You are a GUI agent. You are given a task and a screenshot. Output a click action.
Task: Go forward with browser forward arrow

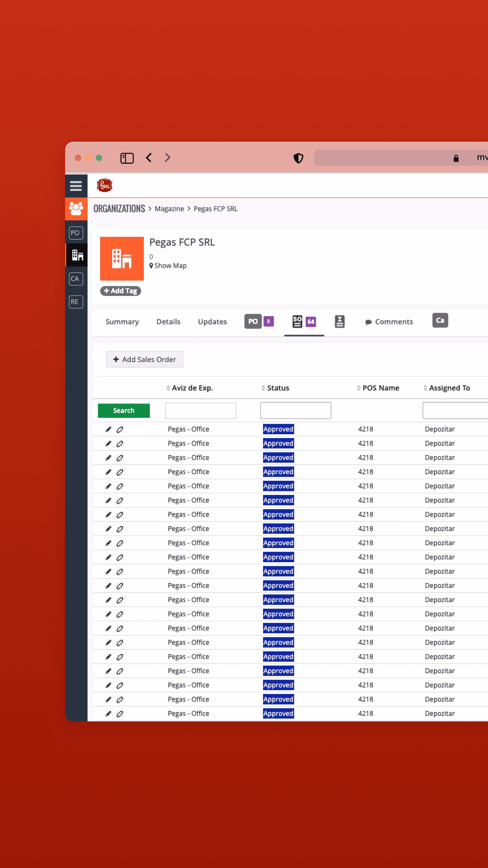[x=167, y=158]
